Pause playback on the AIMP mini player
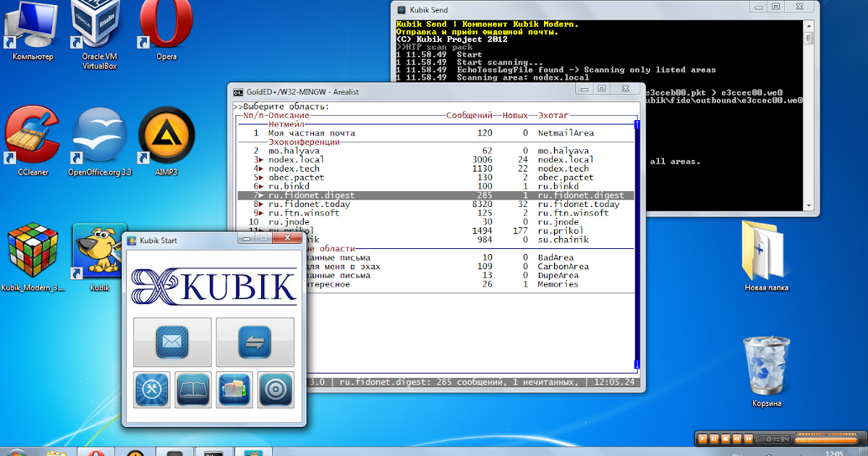The image size is (868, 456). point(714,439)
